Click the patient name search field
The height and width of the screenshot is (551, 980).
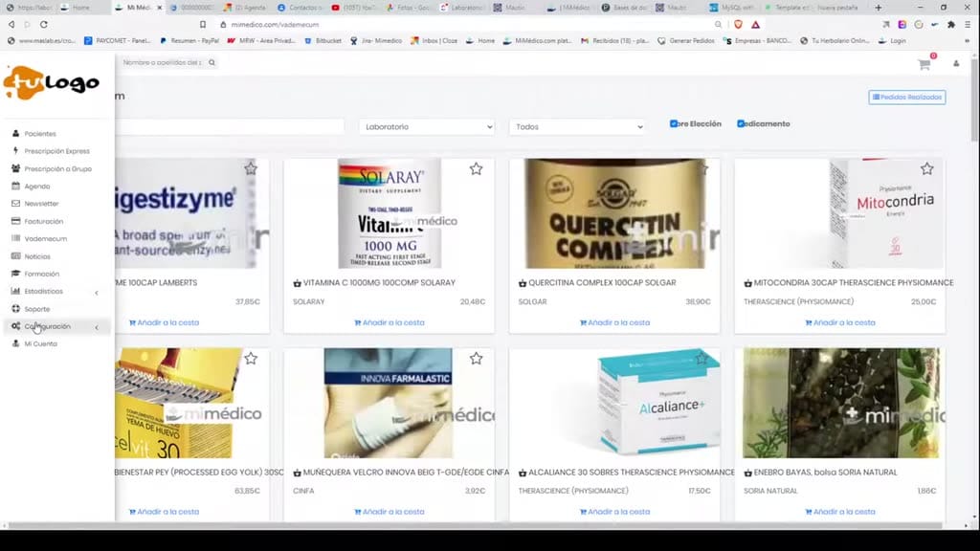click(x=163, y=62)
